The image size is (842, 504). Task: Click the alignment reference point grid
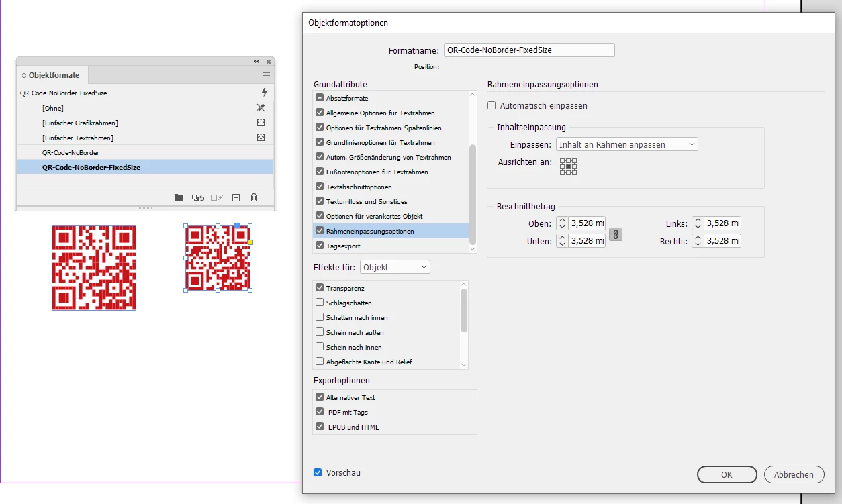coord(568,166)
